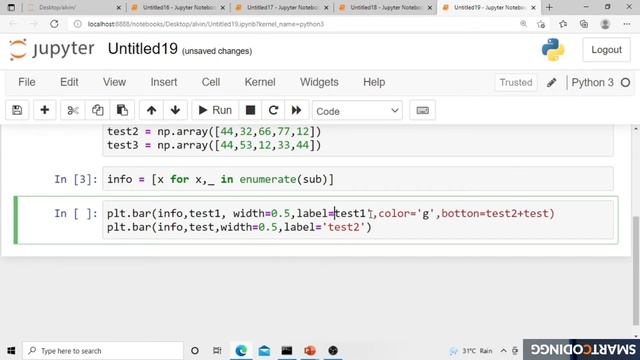Open the Insert menu
Image resolution: width=640 pixels, height=360 pixels.
tap(164, 82)
